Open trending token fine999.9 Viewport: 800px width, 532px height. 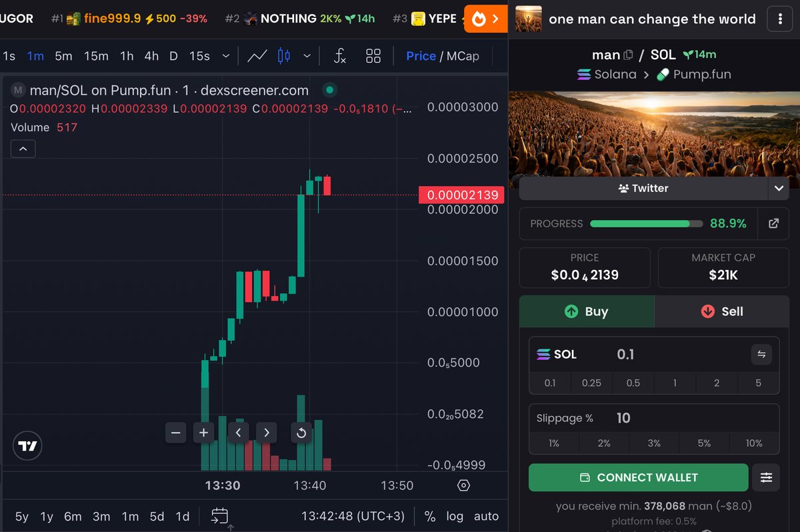(129, 19)
